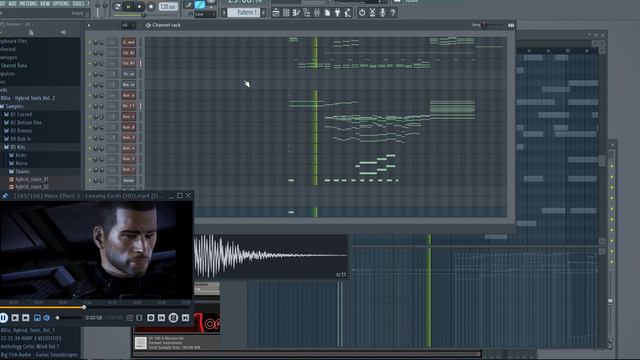Open the PATTERNS menu

tap(28, 3)
